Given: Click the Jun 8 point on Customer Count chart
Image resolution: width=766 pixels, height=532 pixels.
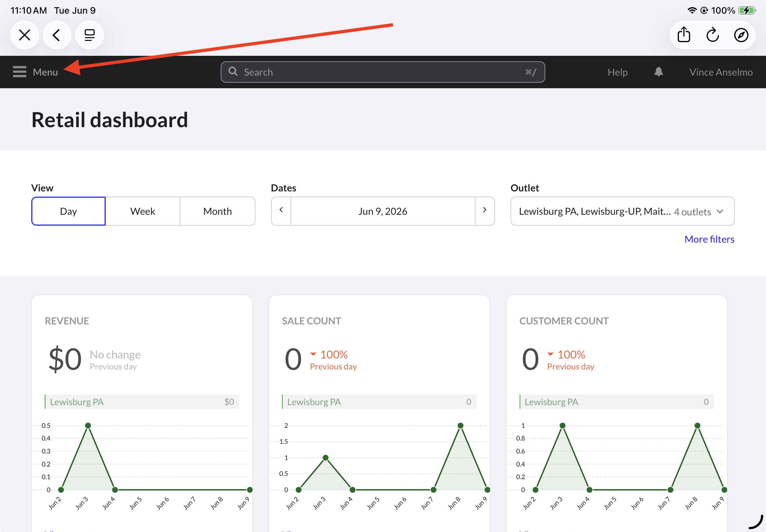Looking at the screenshot, I should (697, 425).
